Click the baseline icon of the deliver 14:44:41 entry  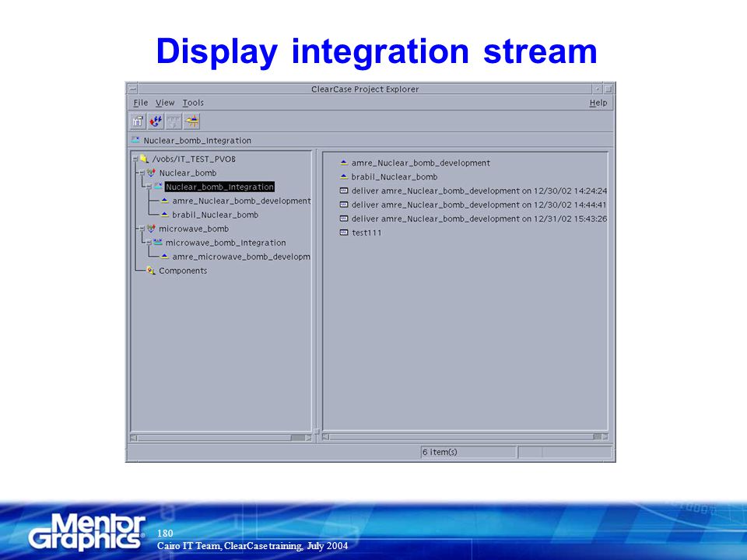pyautogui.click(x=344, y=205)
